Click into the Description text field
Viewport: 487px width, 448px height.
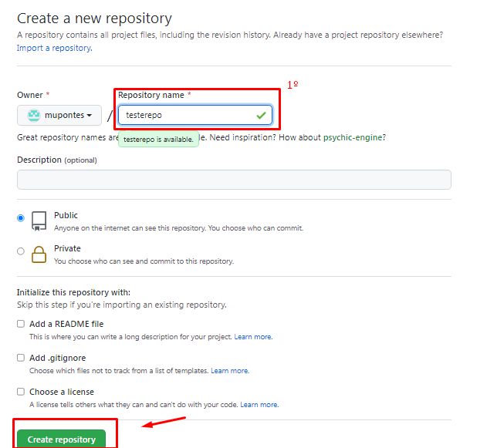point(234,180)
